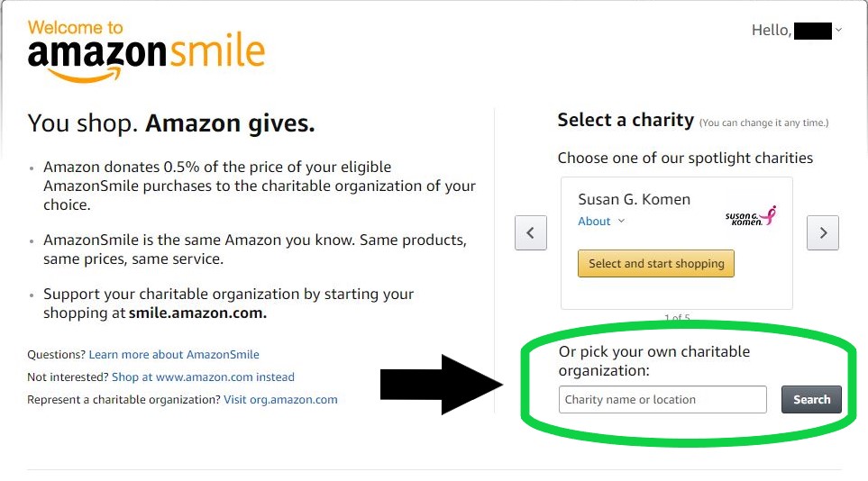Click the 1 of 5 carousel indicator
The image size is (868, 481).
(677, 317)
